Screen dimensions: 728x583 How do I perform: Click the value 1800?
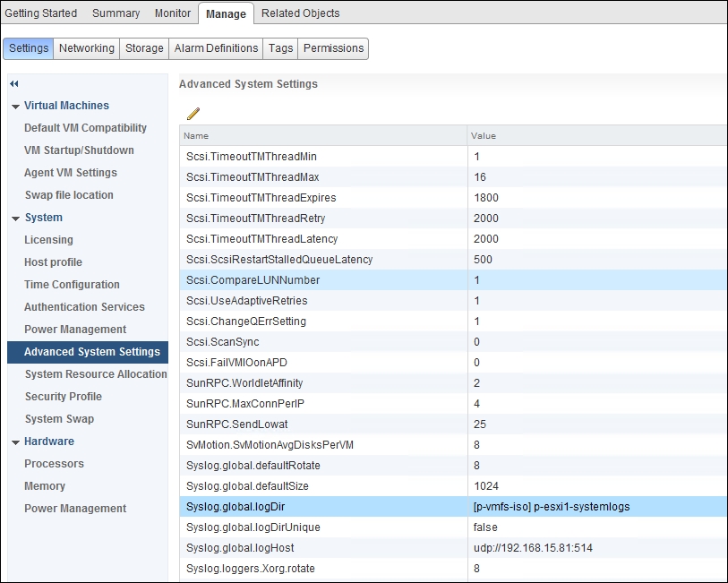tap(486, 198)
